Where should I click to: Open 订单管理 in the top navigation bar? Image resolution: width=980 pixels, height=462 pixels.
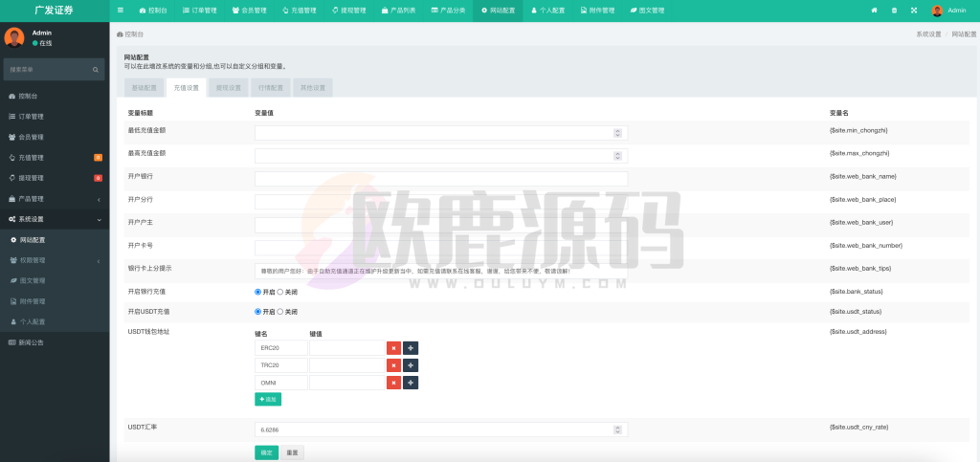pyautogui.click(x=200, y=11)
